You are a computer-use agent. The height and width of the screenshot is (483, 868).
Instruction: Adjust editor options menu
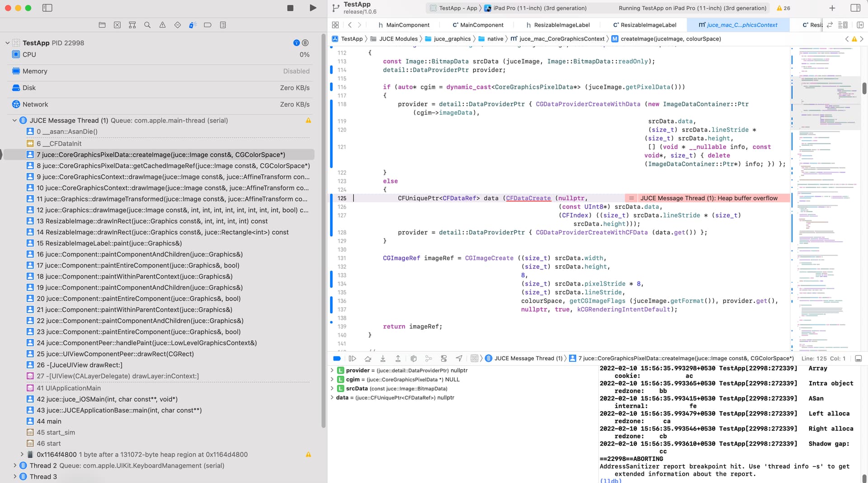tap(843, 25)
